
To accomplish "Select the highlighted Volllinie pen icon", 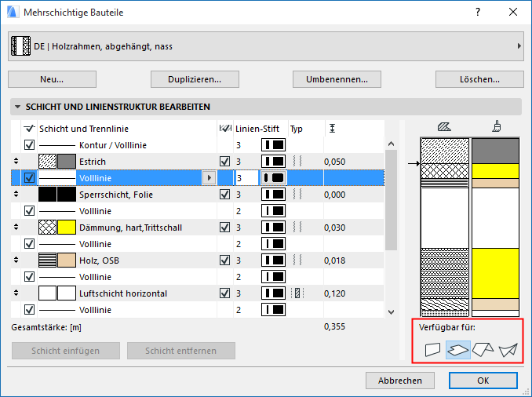I will (274, 178).
